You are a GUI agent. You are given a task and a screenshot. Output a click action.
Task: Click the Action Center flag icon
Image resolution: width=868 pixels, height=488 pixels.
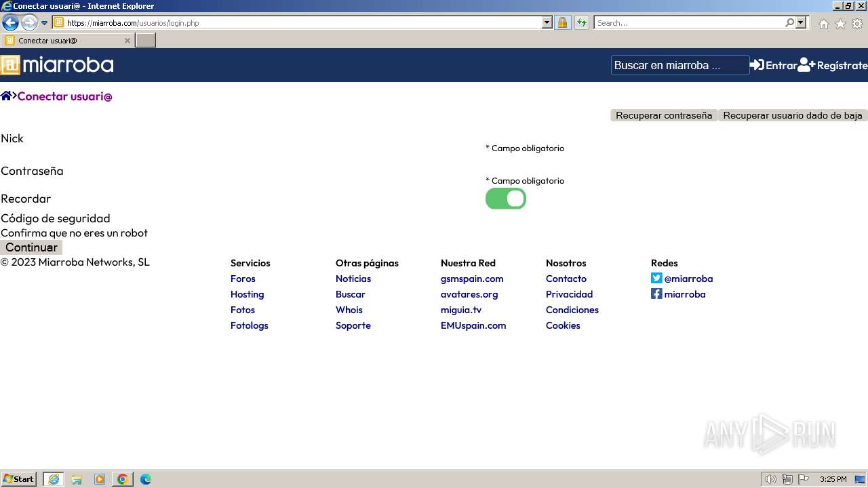pyautogui.click(x=804, y=479)
